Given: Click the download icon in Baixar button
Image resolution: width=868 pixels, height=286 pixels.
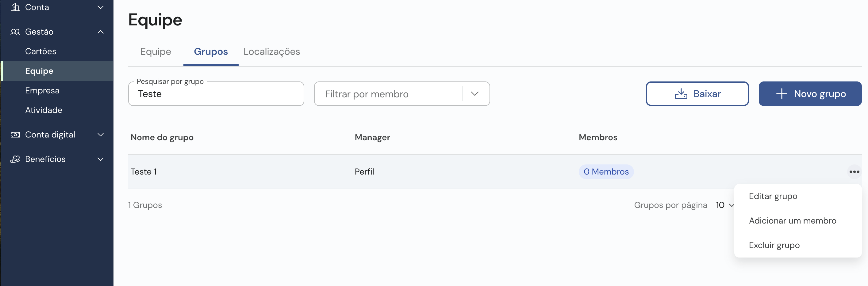Looking at the screenshot, I should coord(681,94).
